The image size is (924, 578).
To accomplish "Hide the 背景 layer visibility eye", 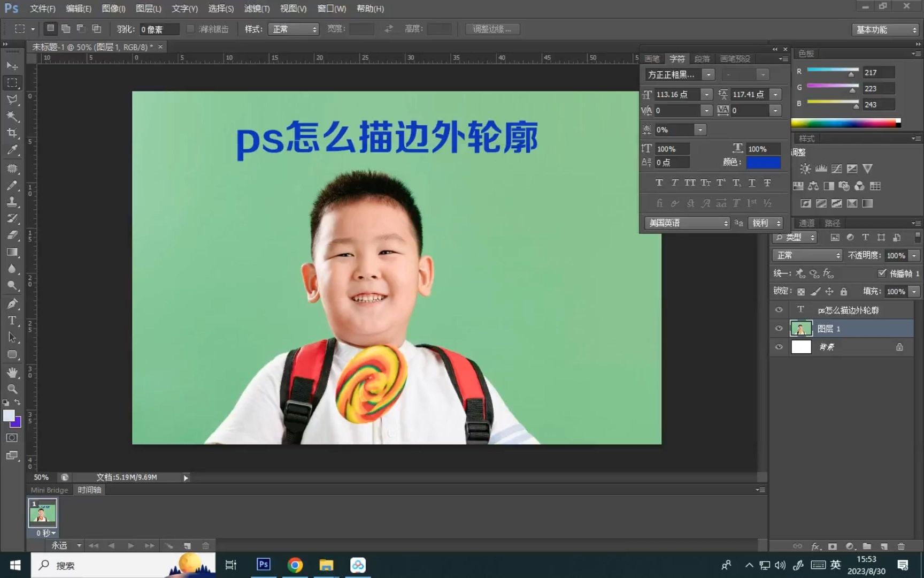I will tap(779, 347).
